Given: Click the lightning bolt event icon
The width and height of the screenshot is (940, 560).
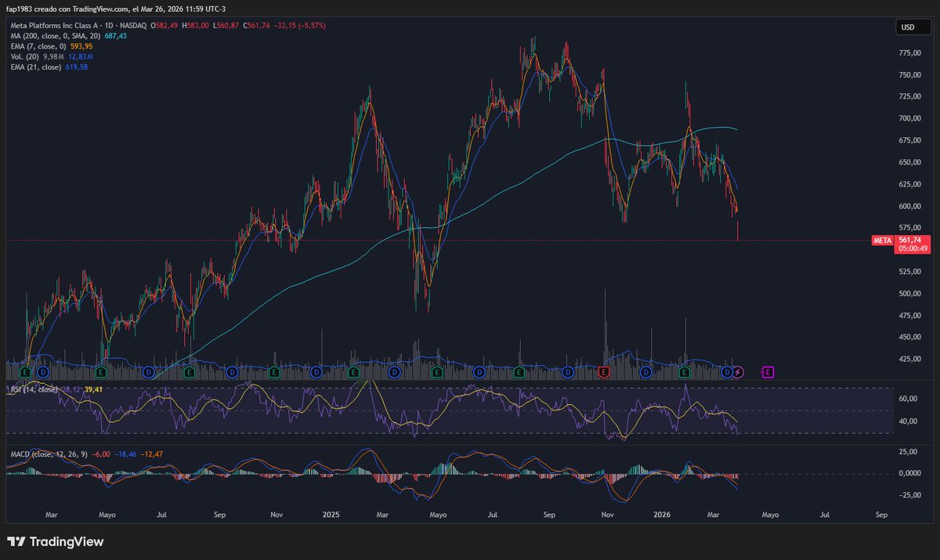Looking at the screenshot, I should pos(738,371).
